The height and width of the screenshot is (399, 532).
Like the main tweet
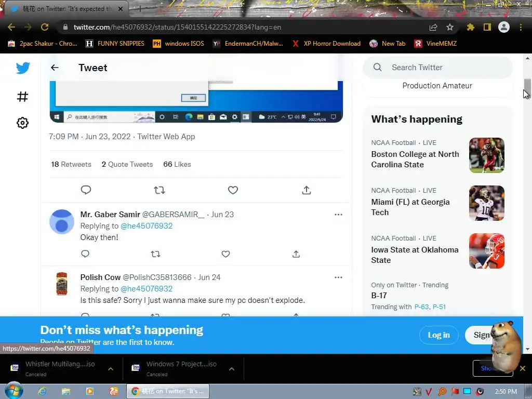233,190
